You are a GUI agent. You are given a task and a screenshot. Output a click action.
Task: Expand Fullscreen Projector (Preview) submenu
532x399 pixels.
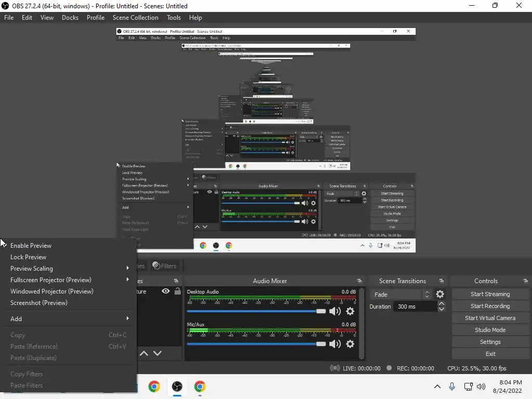68,280
